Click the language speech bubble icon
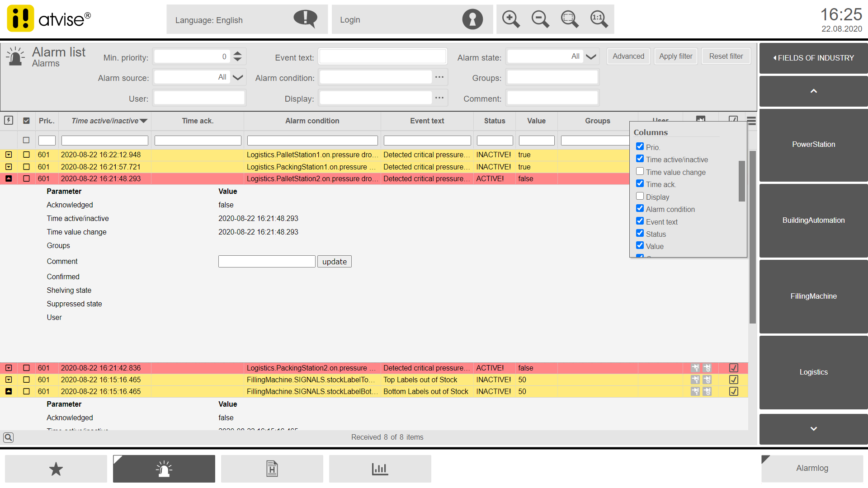Viewport: 868px width, 488px height. pos(306,19)
